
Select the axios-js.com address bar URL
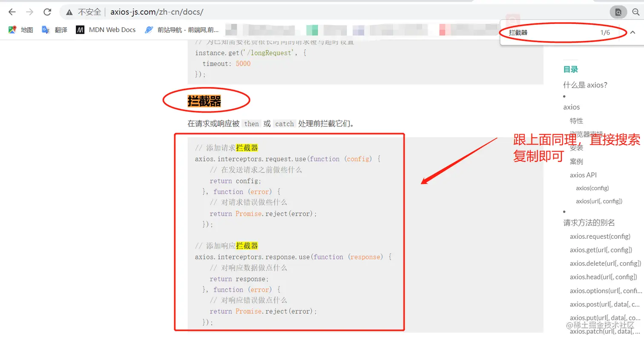pos(157,12)
